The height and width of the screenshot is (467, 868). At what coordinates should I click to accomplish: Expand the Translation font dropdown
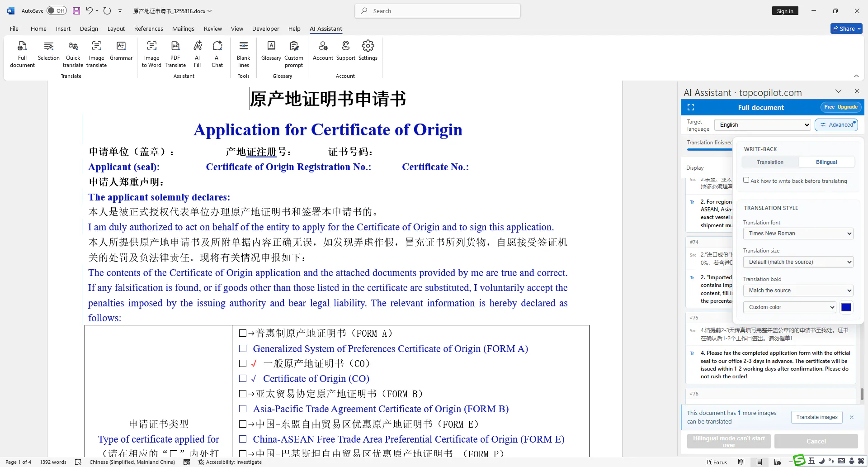click(x=798, y=233)
